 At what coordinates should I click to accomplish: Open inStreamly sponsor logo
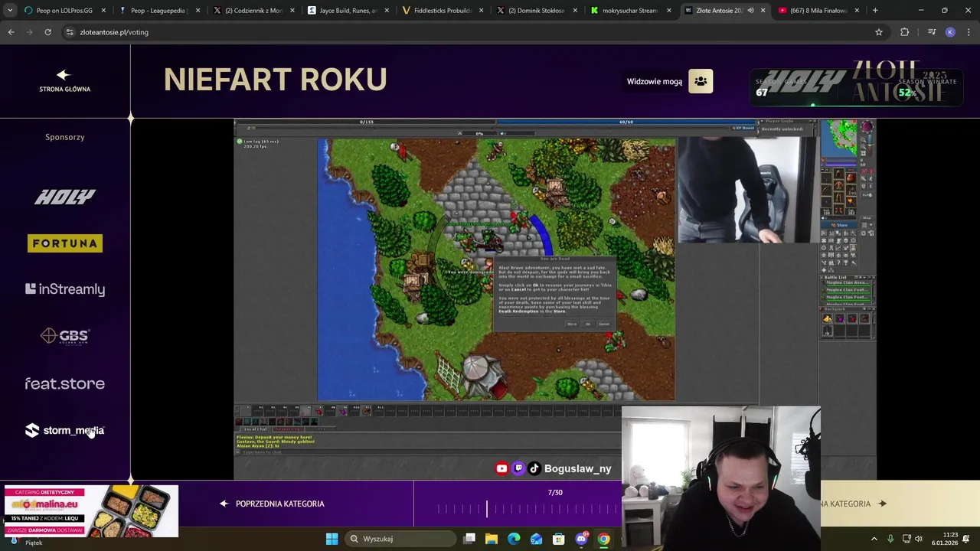pyautogui.click(x=64, y=289)
